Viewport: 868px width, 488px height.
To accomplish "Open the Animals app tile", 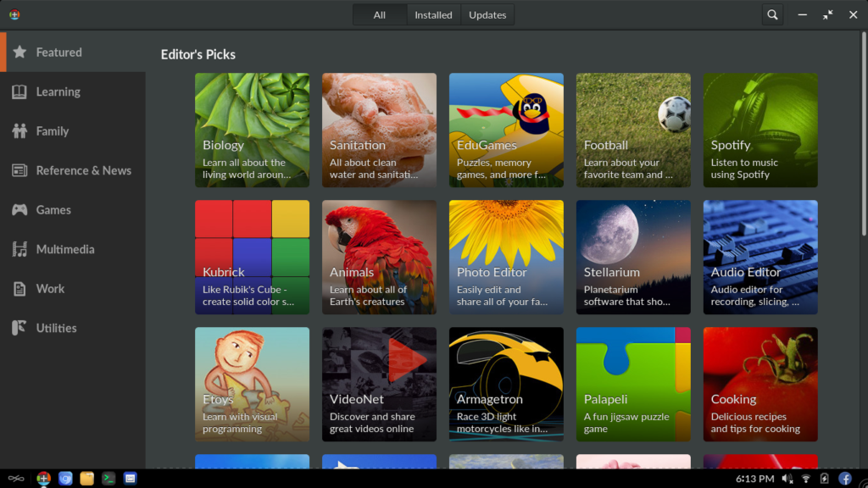I will (x=379, y=258).
